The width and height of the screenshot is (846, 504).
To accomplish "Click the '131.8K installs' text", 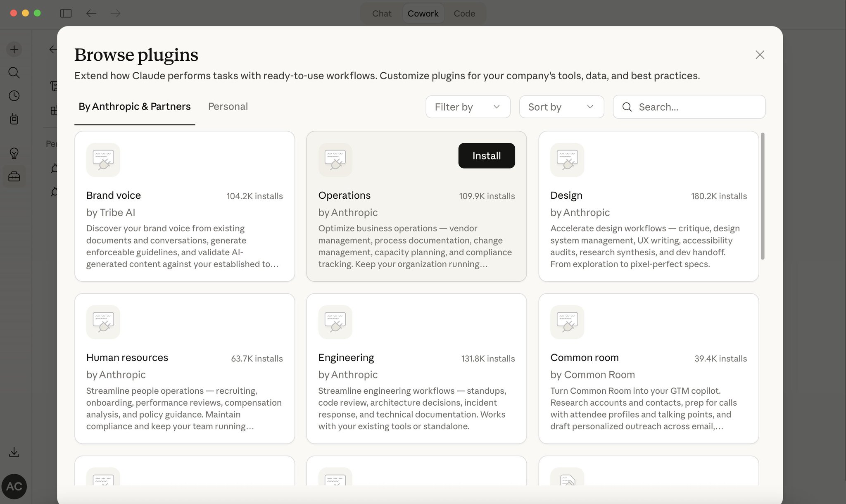I will [x=488, y=359].
